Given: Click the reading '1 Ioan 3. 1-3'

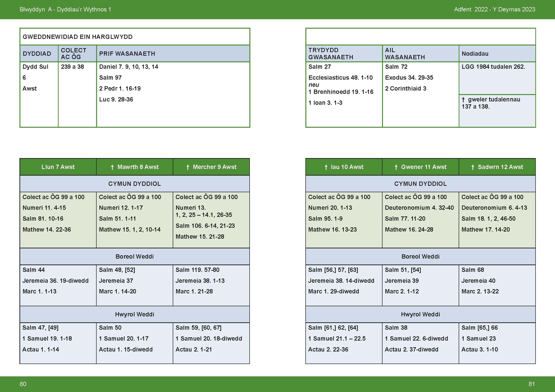Looking at the screenshot, I should click(x=325, y=103).
